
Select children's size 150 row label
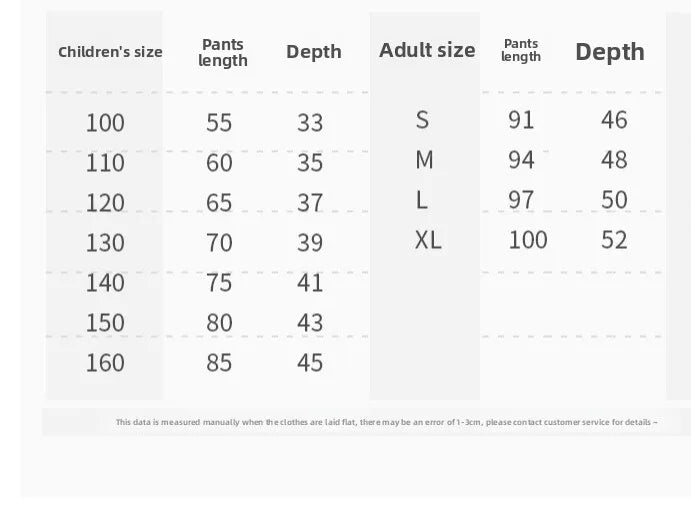105,323
